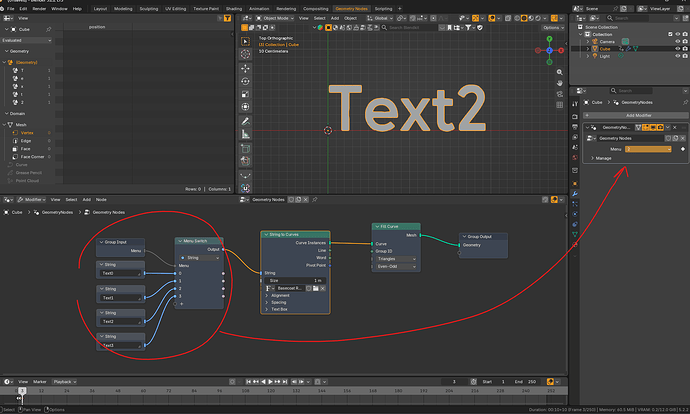This screenshot has width=690, height=414.
Task: Add new item to Menu Switch node
Action: point(181,304)
